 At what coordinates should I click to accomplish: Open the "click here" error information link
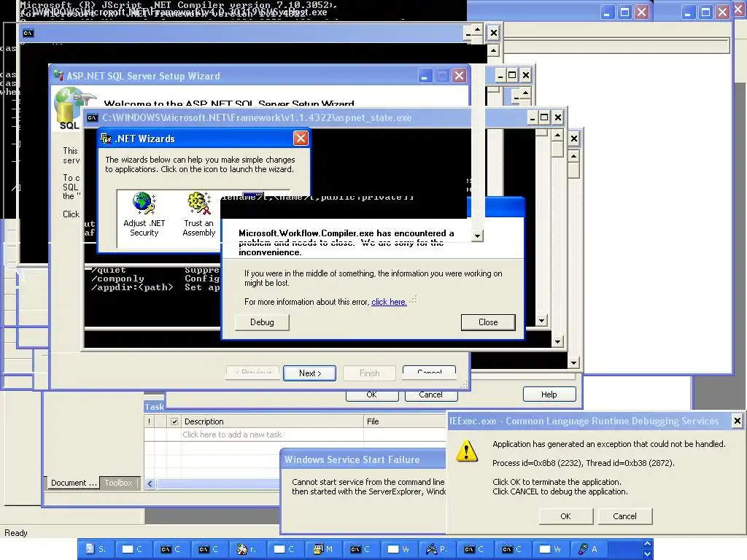coord(389,301)
